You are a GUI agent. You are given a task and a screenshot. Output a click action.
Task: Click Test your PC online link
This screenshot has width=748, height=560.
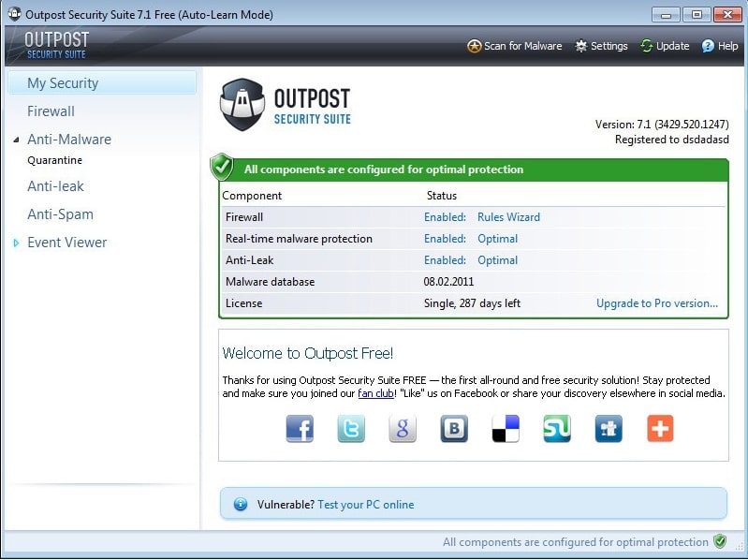point(366,505)
